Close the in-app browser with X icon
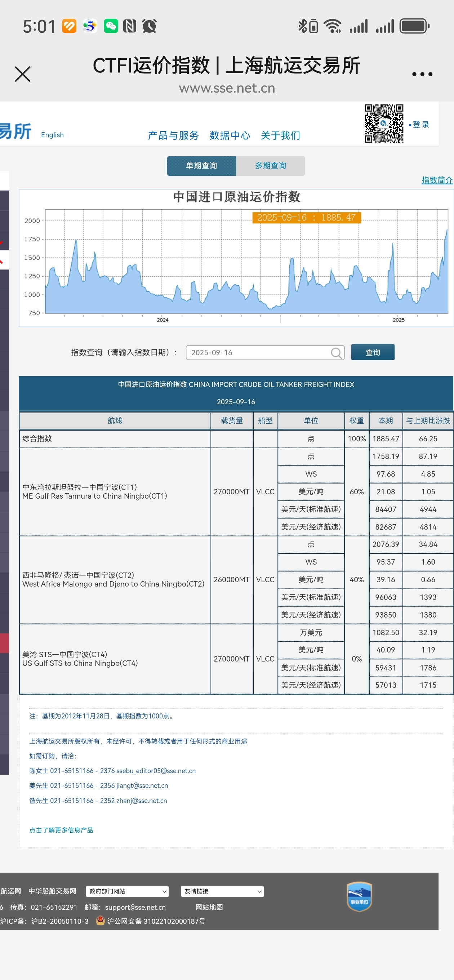454x980 pixels. pos(22,74)
